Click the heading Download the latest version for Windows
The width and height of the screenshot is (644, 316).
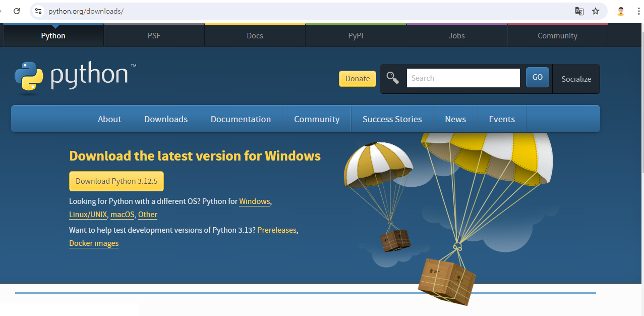(x=195, y=155)
